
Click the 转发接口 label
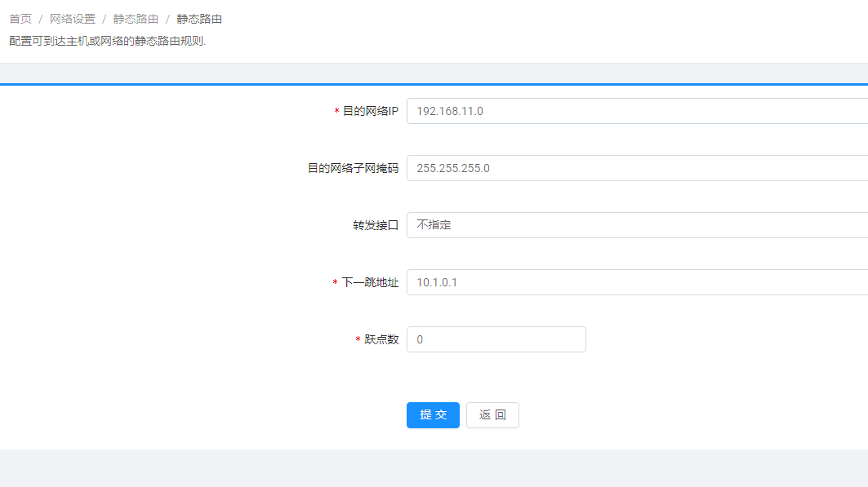376,225
